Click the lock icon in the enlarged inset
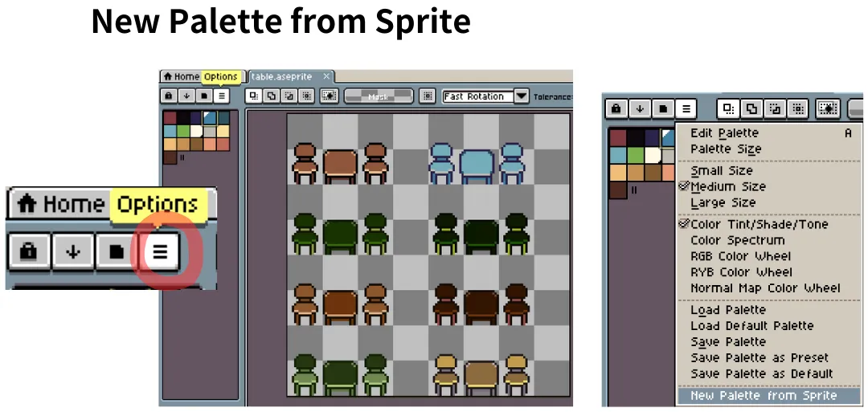868x412 pixels. pos(28,252)
